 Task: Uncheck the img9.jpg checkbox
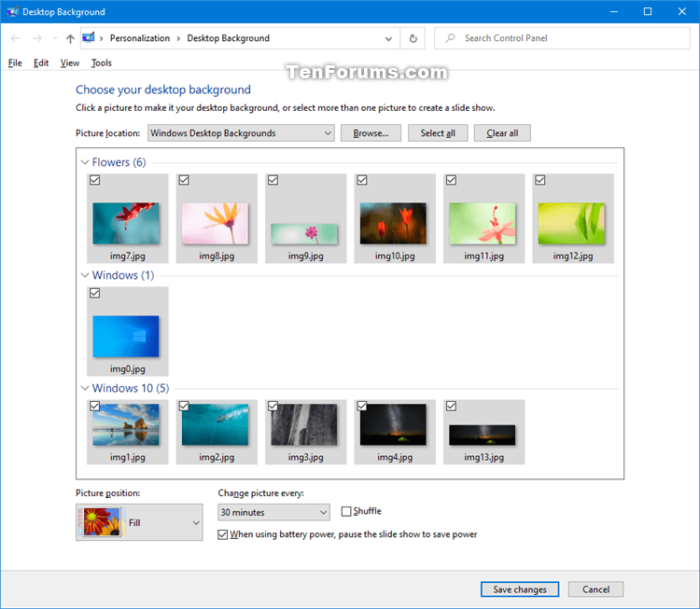(x=273, y=180)
